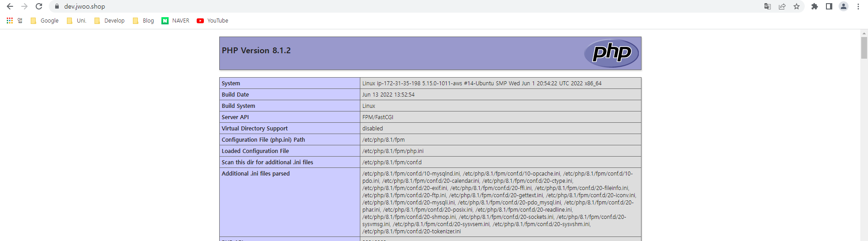Click the Jun 13 2022 13:52:54 value
Screen dimensions: 868x241
pyautogui.click(x=388, y=94)
